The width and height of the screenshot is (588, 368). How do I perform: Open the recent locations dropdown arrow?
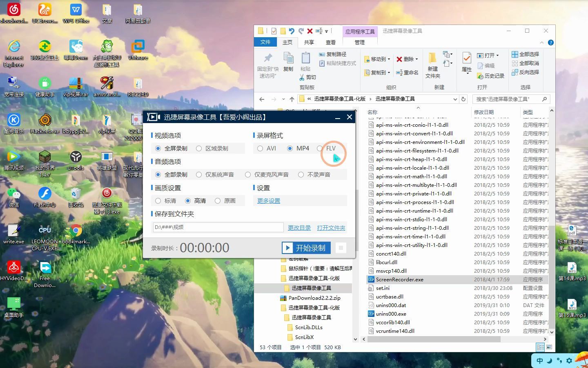283,99
